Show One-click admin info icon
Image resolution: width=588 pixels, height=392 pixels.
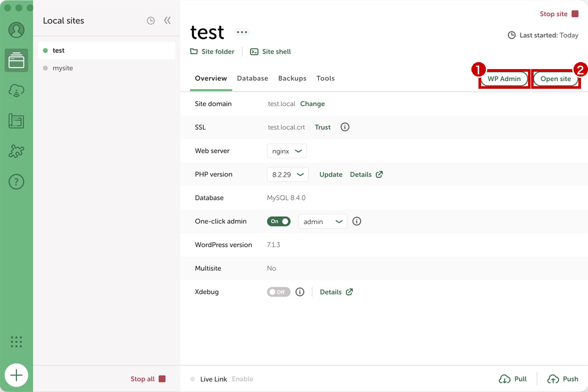[x=357, y=221]
